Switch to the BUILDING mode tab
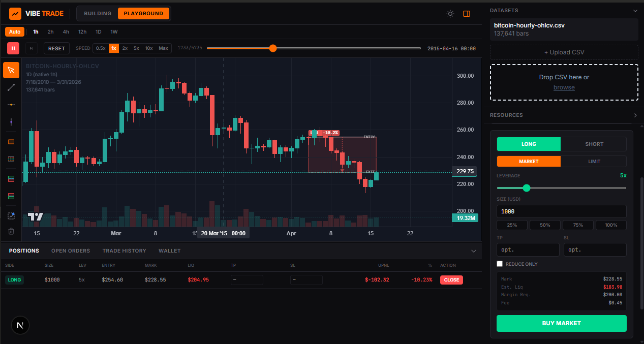The width and height of the screenshot is (644, 344). pyautogui.click(x=97, y=13)
